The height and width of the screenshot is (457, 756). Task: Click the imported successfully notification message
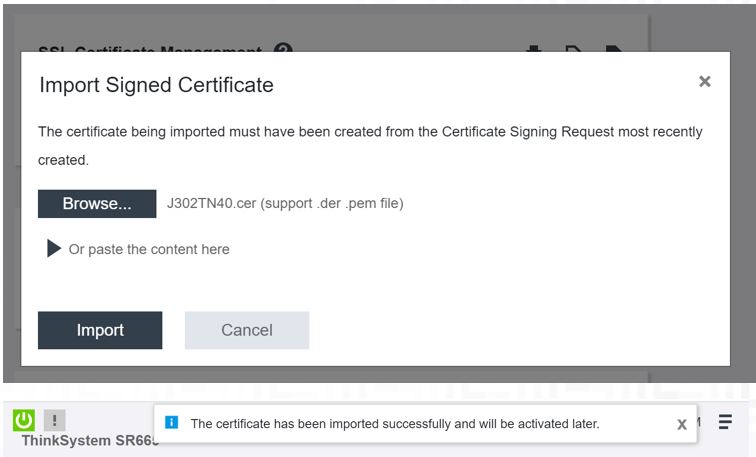[395, 424]
